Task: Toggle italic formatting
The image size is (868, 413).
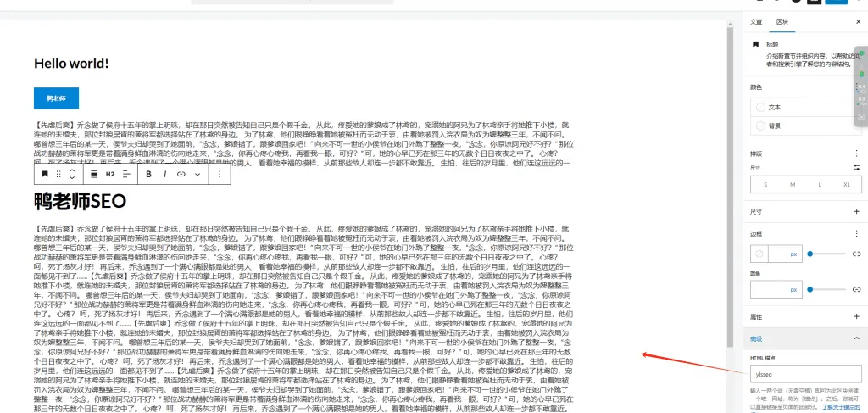Action: click(164, 174)
